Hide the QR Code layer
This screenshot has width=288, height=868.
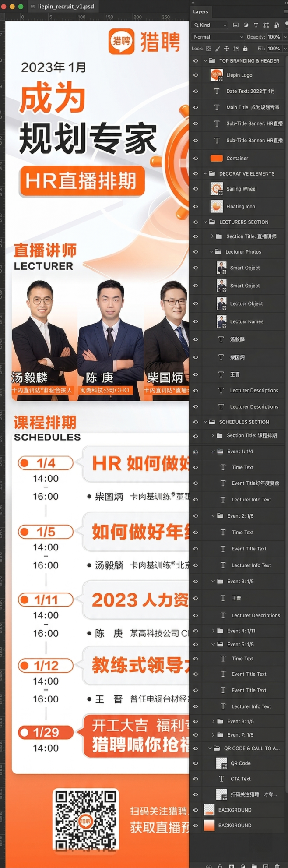pyautogui.click(x=196, y=763)
